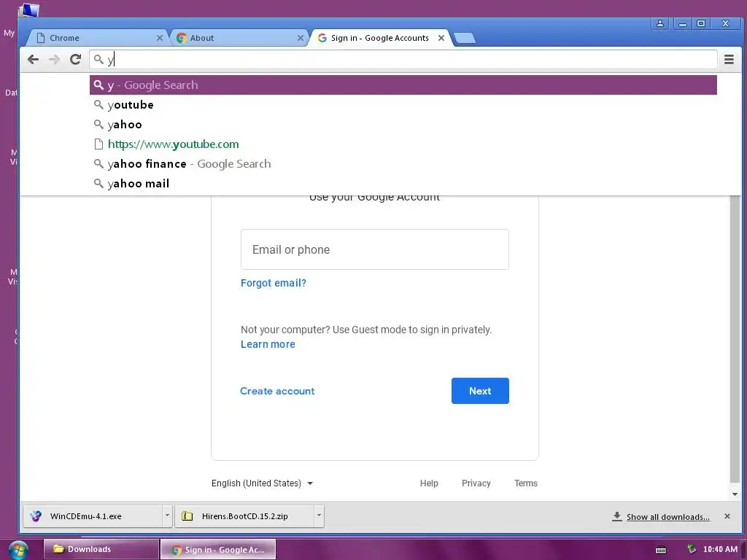This screenshot has width=747, height=560.
Task: Click the page scrollbar down arrow
Action: click(735, 494)
